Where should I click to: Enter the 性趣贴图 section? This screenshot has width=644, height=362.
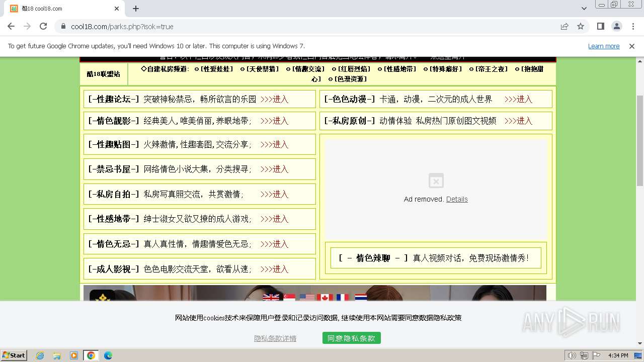point(275,144)
